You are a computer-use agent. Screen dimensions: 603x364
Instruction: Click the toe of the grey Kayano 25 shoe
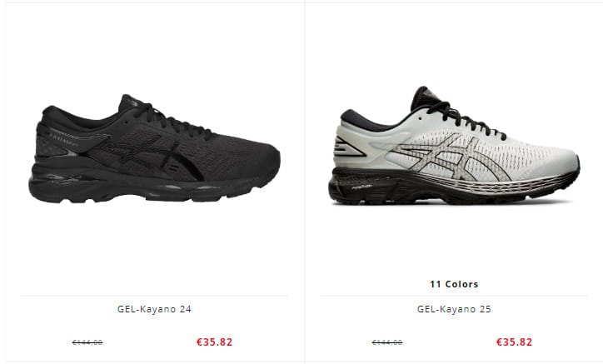click(x=563, y=162)
